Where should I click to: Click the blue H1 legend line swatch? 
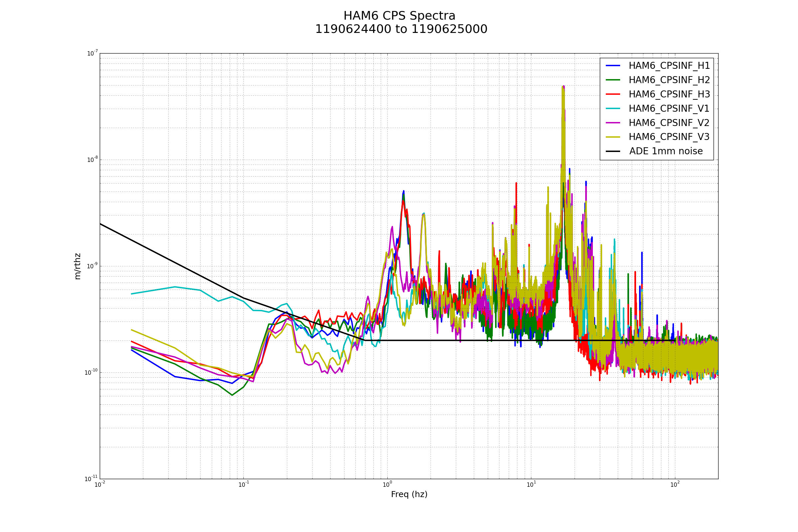pyautogui.click(x=613, y=66)
